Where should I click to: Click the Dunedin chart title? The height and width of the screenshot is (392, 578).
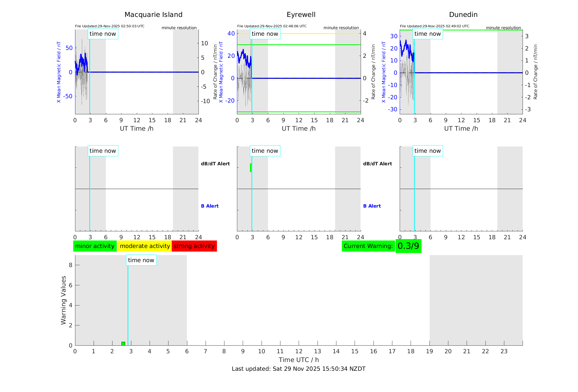click(x=463, y=15)
